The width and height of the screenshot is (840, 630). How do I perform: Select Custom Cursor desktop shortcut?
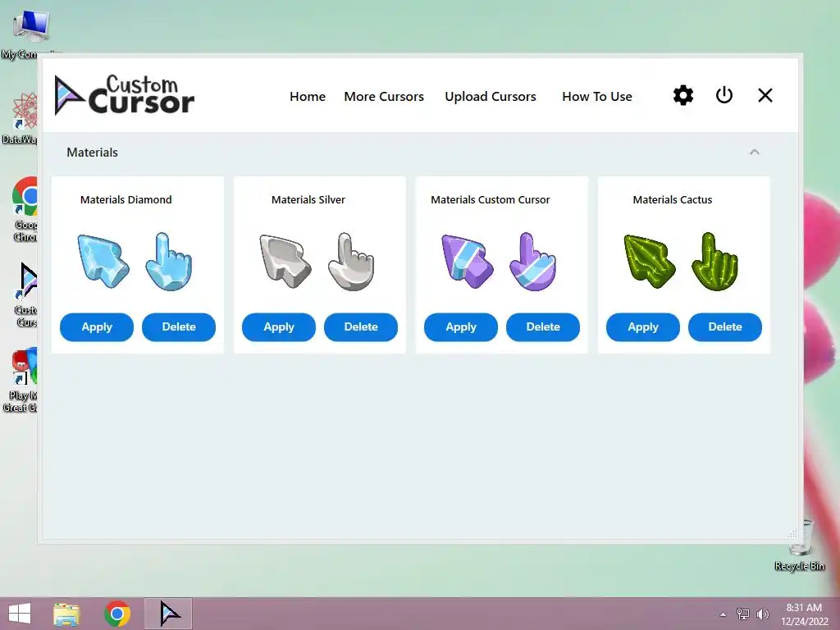point(25,294)
